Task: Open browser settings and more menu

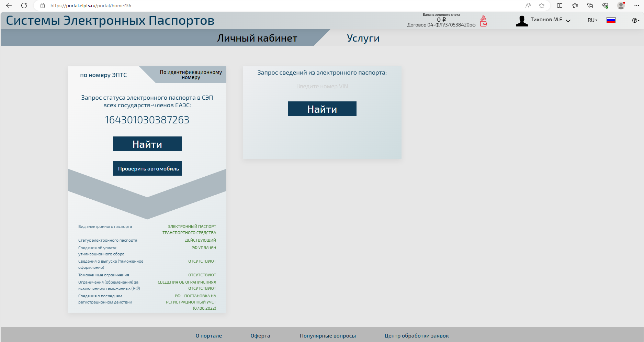Action: [636, 5]
